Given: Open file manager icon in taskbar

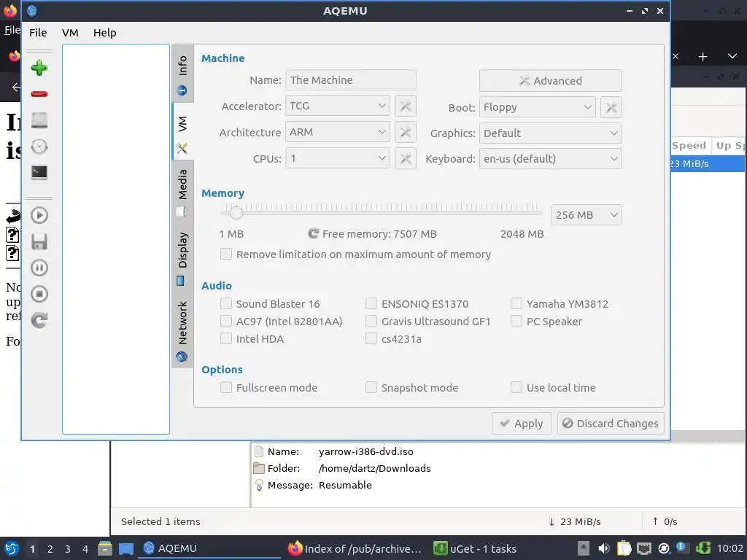Looking at the screenshot, I should (105, 548).
